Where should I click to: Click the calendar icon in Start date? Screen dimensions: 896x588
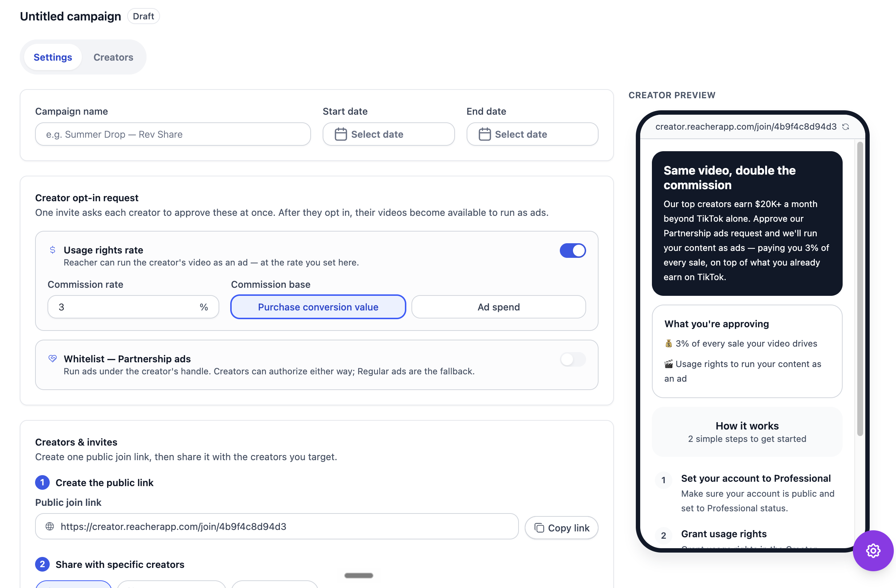pos(341,134)
